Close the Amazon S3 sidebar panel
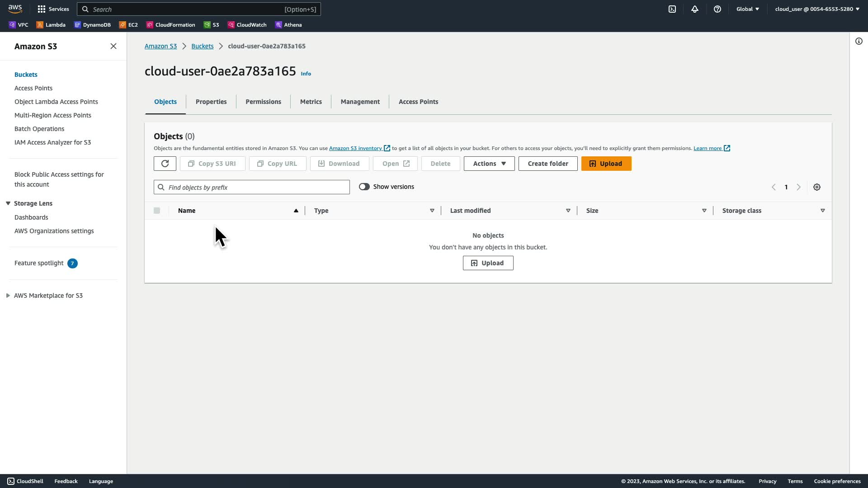Image resolution: width=868 pixels, height=488 pixels. 113,46
